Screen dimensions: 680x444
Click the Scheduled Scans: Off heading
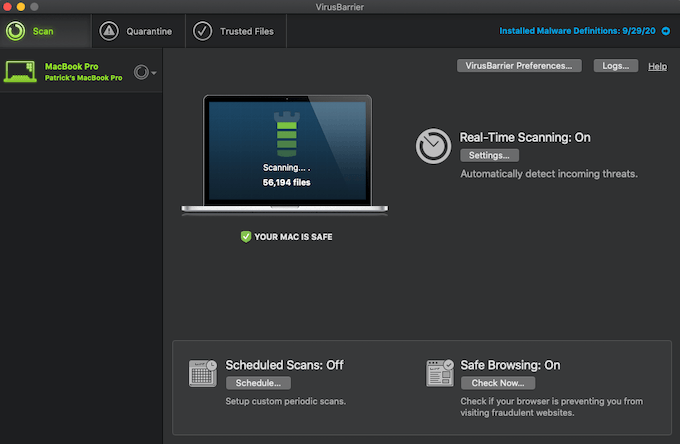pyautogui.click(x=284, y=365)
